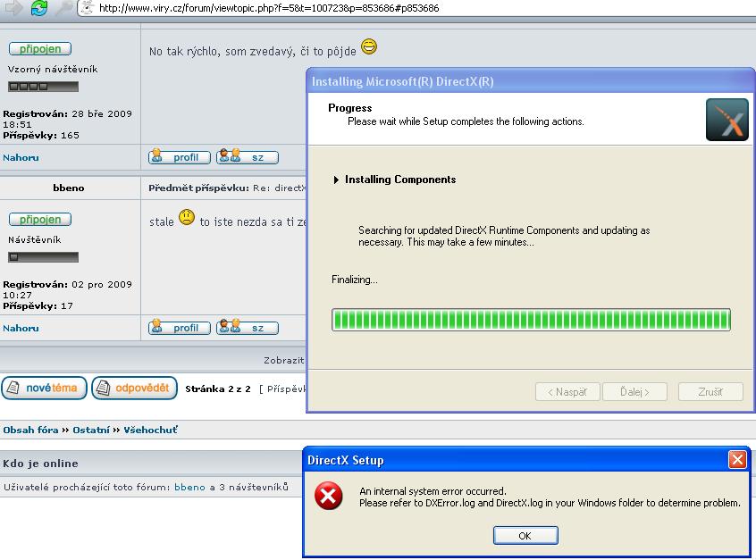Reply to thread with odpovědět button

(134, 389)
